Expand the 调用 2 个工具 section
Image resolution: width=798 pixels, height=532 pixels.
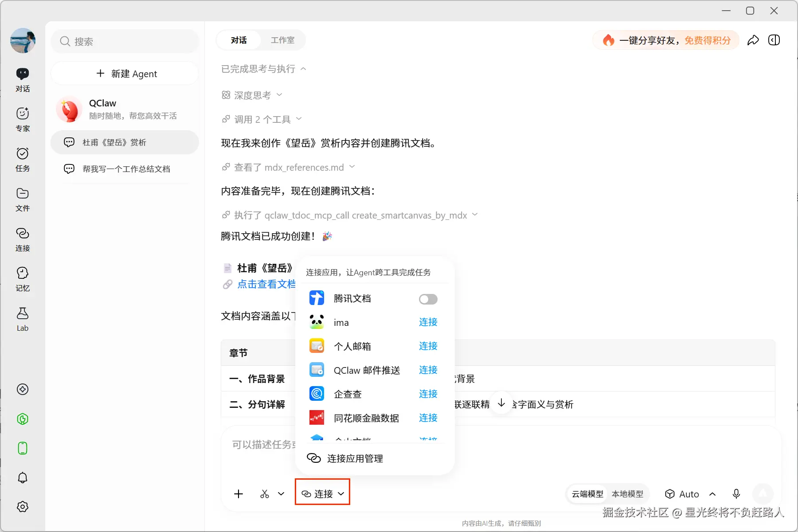(262, 119)
